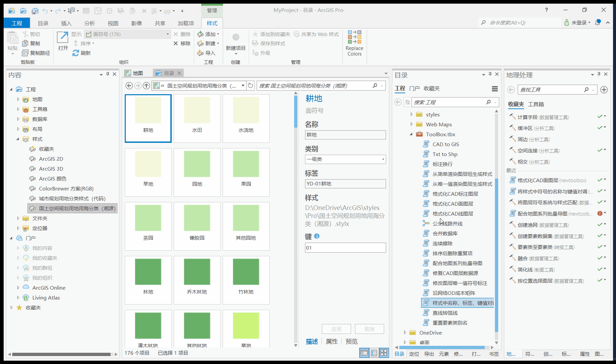Open Living Atlas portal item
Screen dimensions: 616x364
46,298
